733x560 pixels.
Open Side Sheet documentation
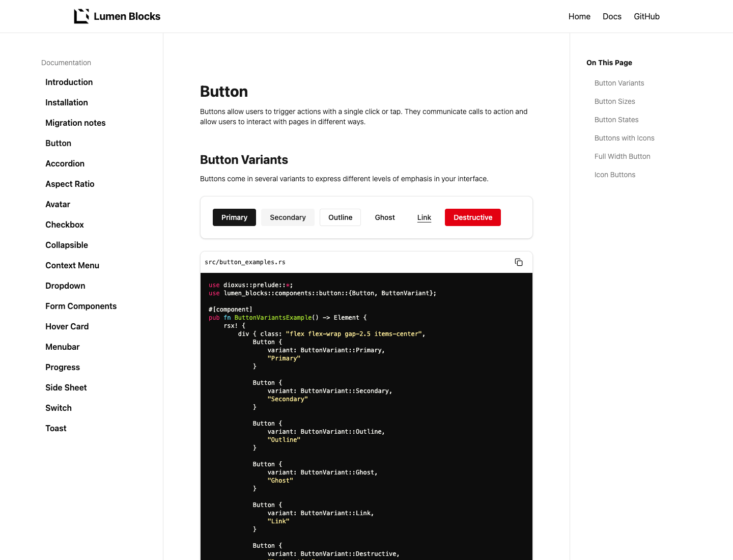point(66,387)
